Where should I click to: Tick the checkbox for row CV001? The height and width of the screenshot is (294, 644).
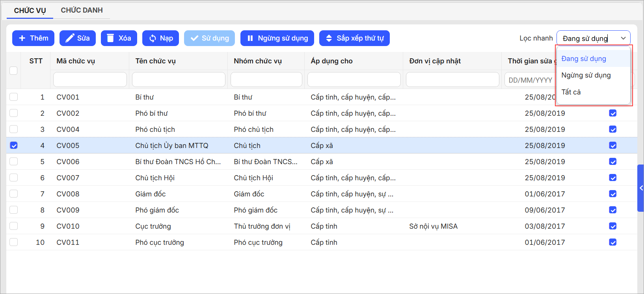pos(14,97)
